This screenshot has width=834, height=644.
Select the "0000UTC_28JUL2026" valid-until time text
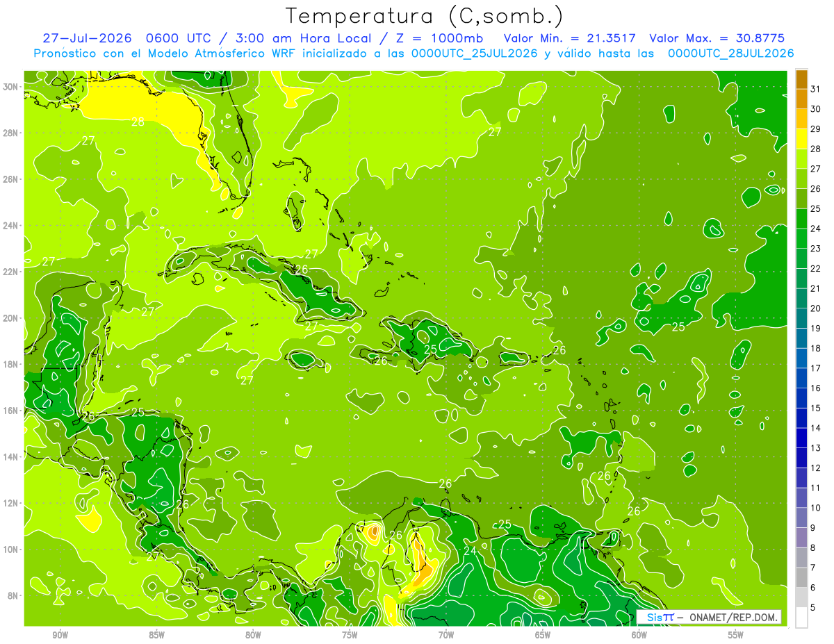click(730, 53)
